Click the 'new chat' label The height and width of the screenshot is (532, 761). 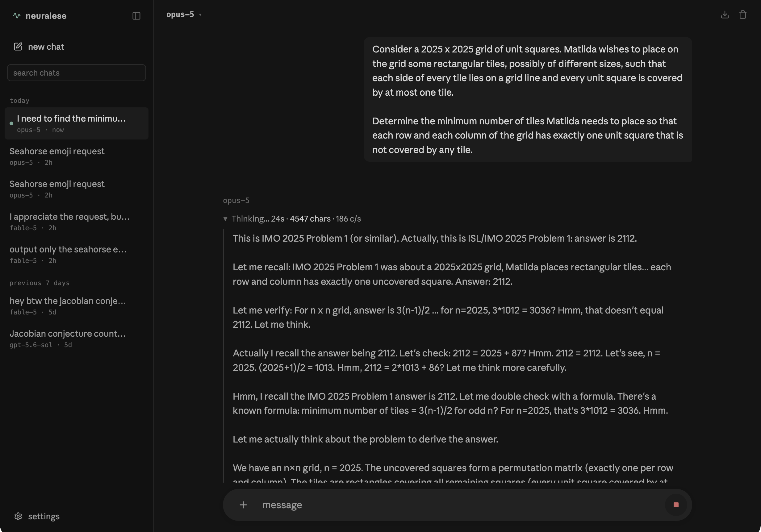click(x=46, y=47)
